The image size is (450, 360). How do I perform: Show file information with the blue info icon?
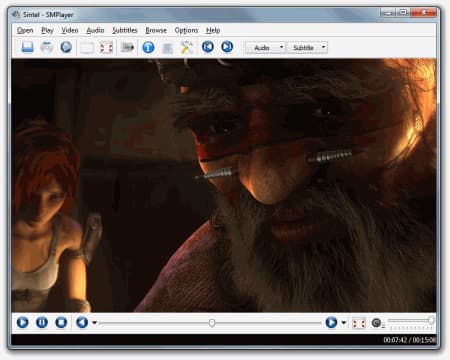coord(148,47)
